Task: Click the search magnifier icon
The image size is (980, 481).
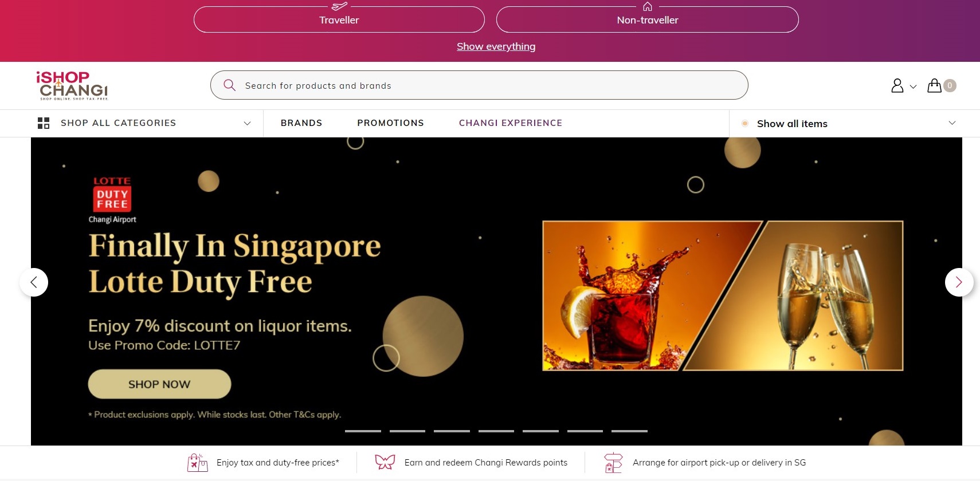Action: point(229,85)
